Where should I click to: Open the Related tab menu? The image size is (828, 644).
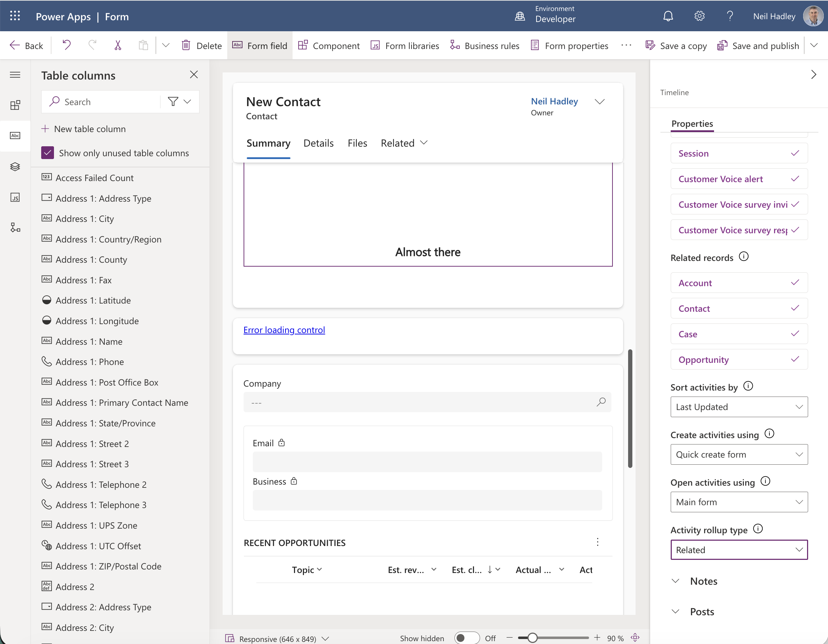(404, 143)
